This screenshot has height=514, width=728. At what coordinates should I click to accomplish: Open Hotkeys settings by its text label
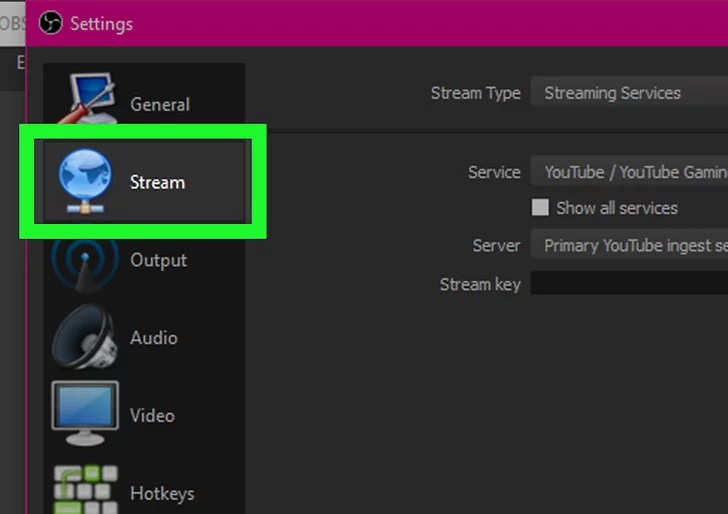[x=162, y=493]
